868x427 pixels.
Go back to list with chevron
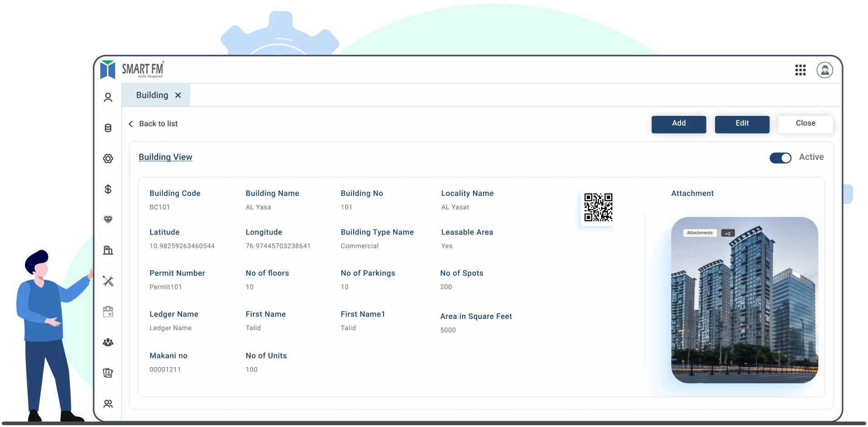coord(131,124)
